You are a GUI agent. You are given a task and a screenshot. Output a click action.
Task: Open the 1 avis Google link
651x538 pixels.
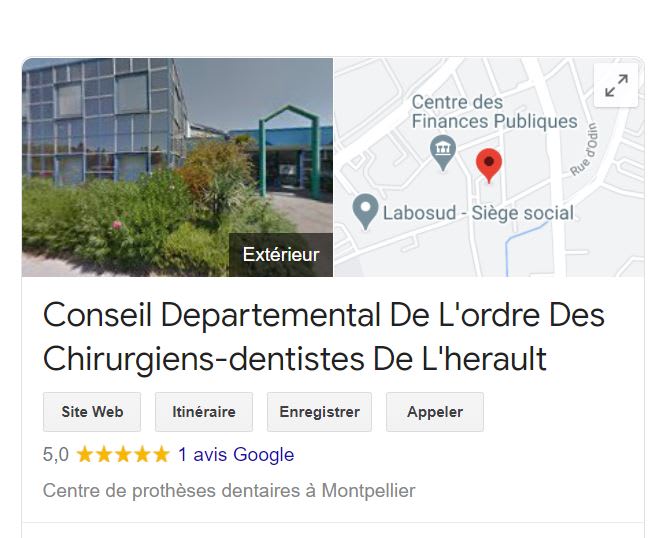pyautogui.click(x=236, y=455)
